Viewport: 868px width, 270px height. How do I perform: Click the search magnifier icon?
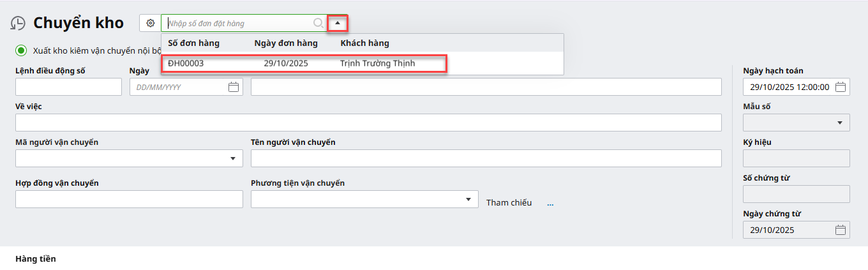pos(318,23)
